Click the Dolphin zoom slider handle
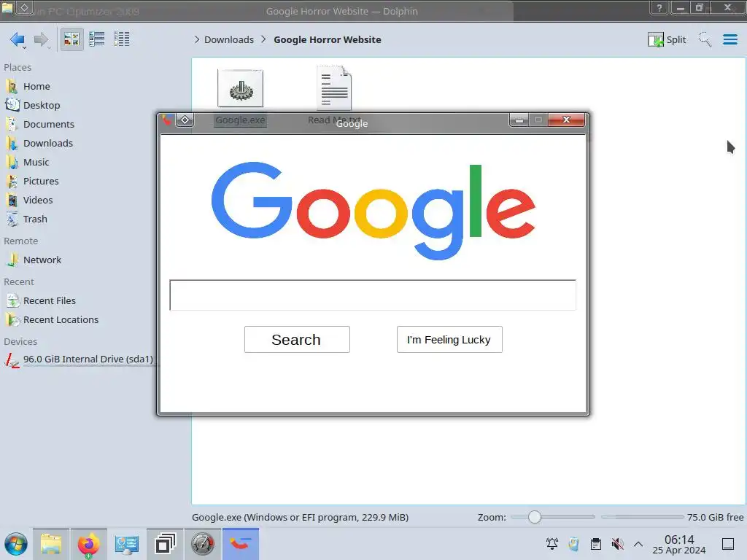This screenshot has width=747, height=560. tap(535, 517)
